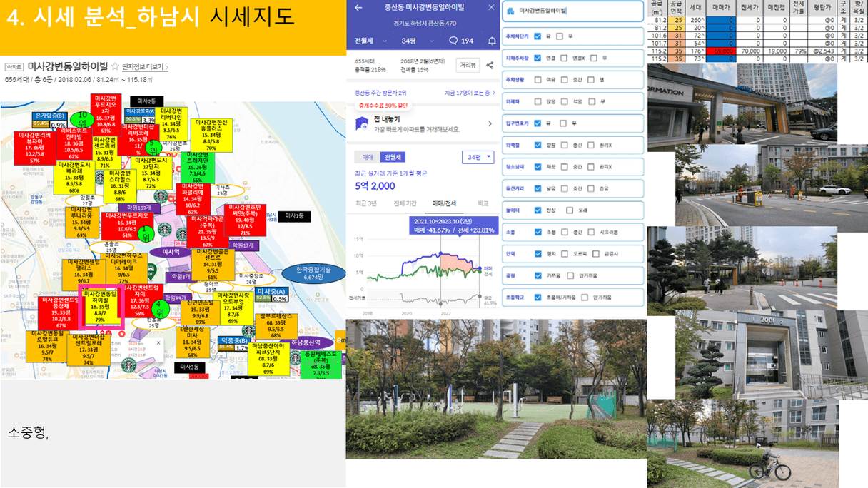Viewport: 868px width, 488px height.
Task: Go back using the header arrow
Action: [x=358, y=7]
